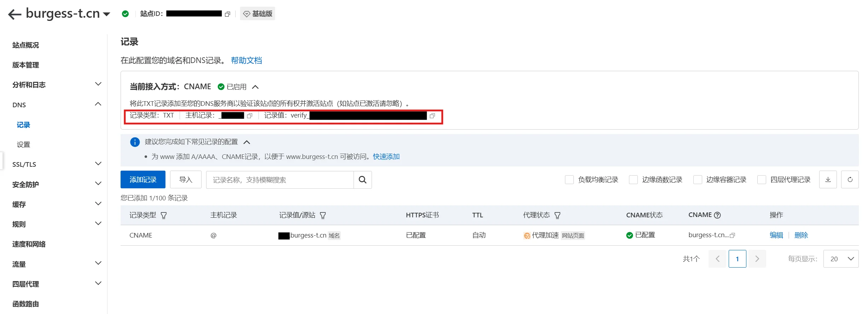Tick the 边缘函数记录 checkbox
Screen dimensions: 868x314
click(x=633, y=180)
